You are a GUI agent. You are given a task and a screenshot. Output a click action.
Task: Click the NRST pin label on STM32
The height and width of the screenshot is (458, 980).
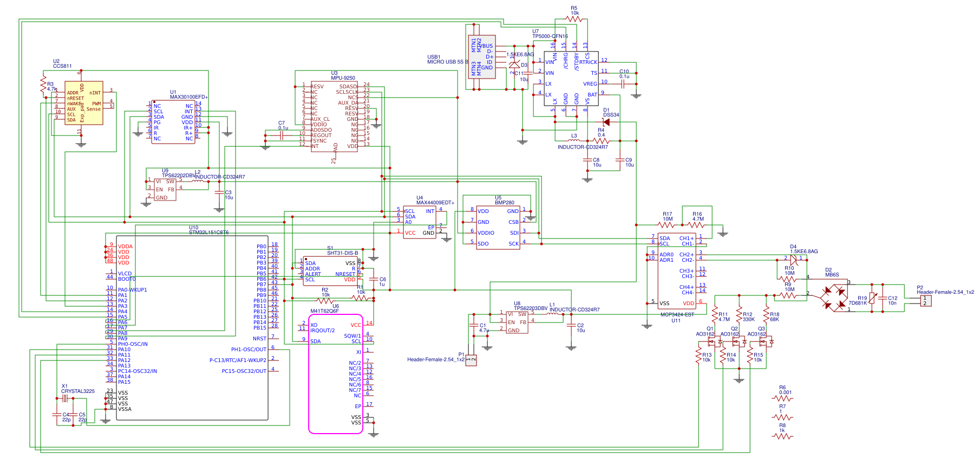(260, 339)
